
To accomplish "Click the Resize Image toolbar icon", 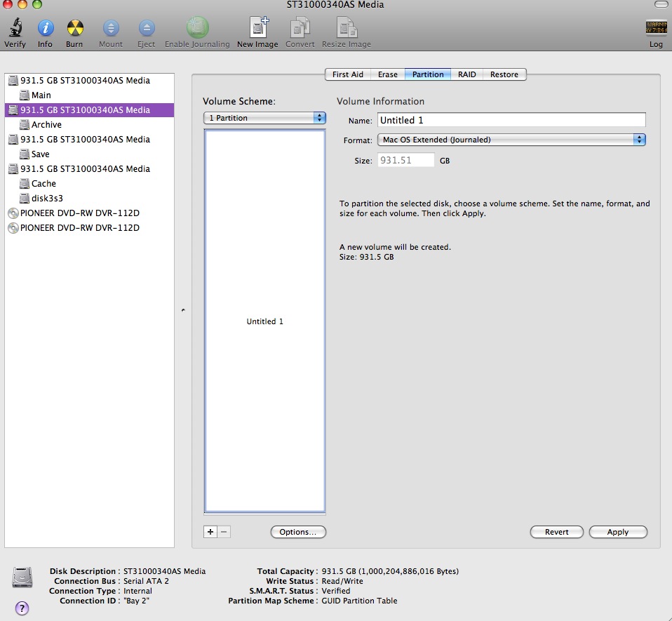I will 347,29.
